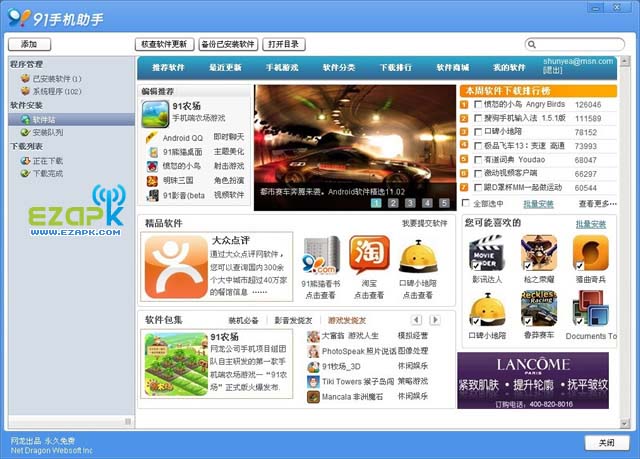
Task: Click next arrow in 软件包集
Action: click(435, 320)
